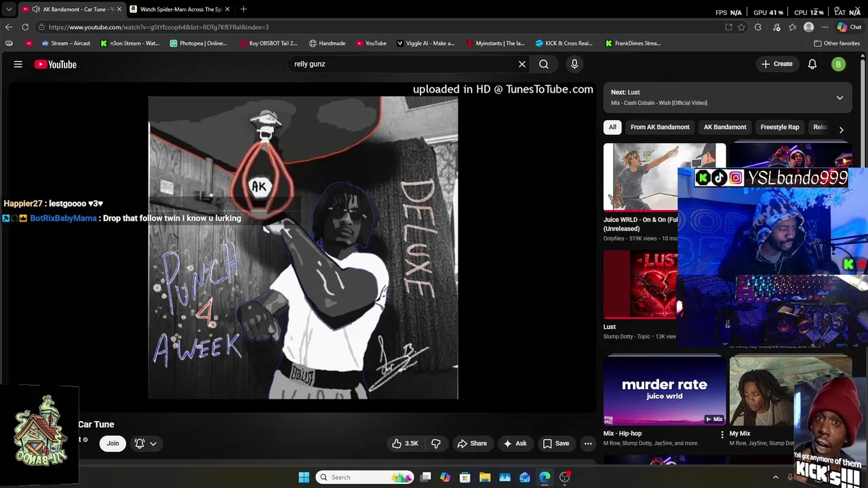Image resolution: width=868 pixels, height=488 pixels.
Task: Open the media control music icon
Action: [x=776, y=27]
